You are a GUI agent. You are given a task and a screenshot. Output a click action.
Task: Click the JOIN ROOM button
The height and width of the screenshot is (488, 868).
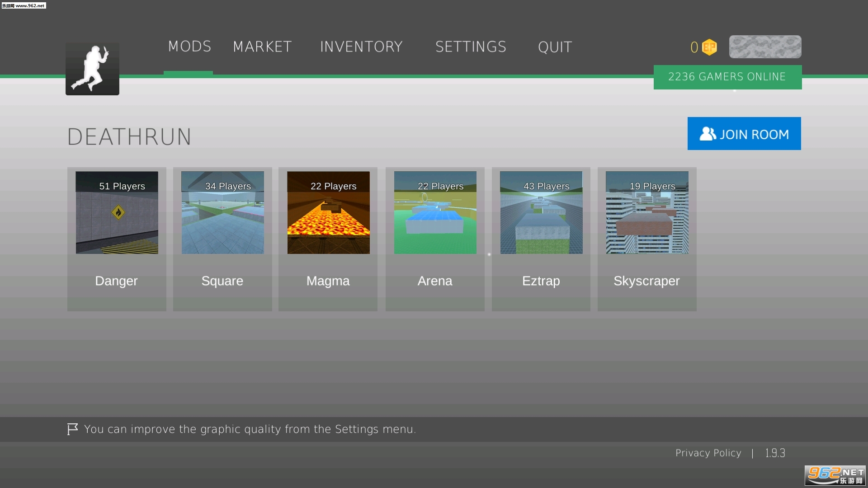tap(744, 134)
